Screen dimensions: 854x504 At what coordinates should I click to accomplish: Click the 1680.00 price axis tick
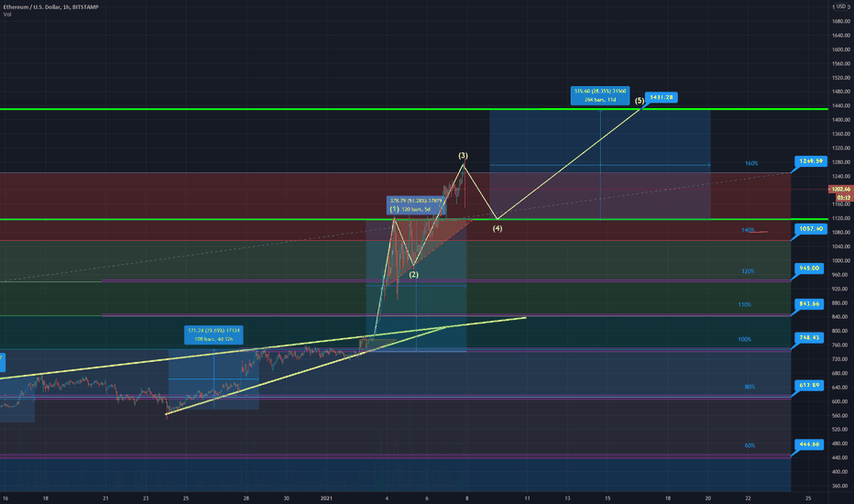pos(841,21)
